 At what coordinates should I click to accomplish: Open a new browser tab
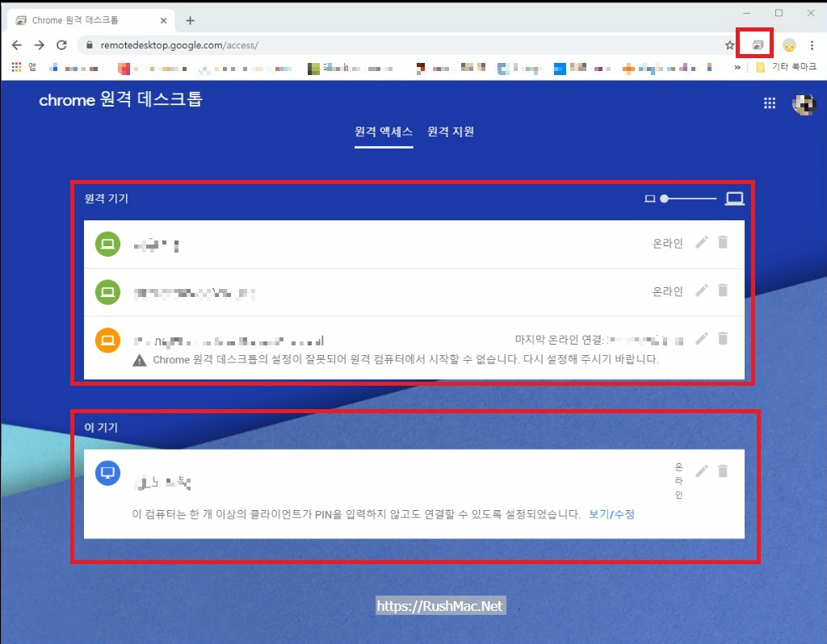191,20
